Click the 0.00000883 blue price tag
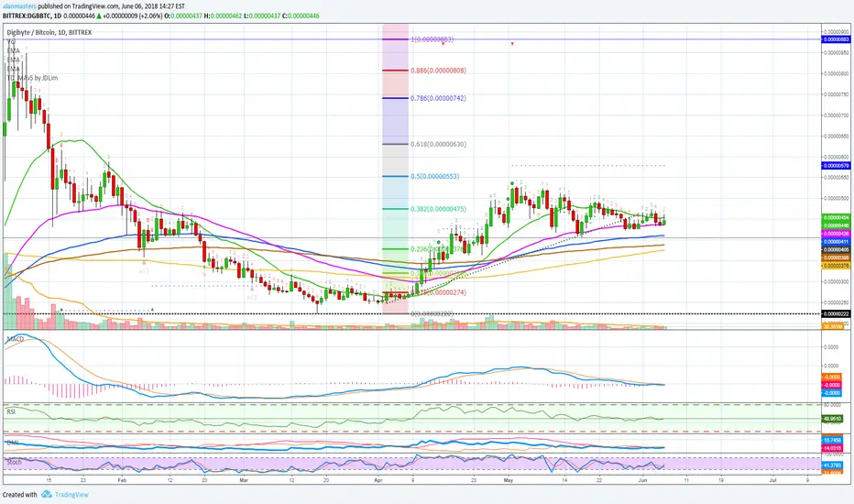Screen dimensions: 854x504 (x=836, y=39)
